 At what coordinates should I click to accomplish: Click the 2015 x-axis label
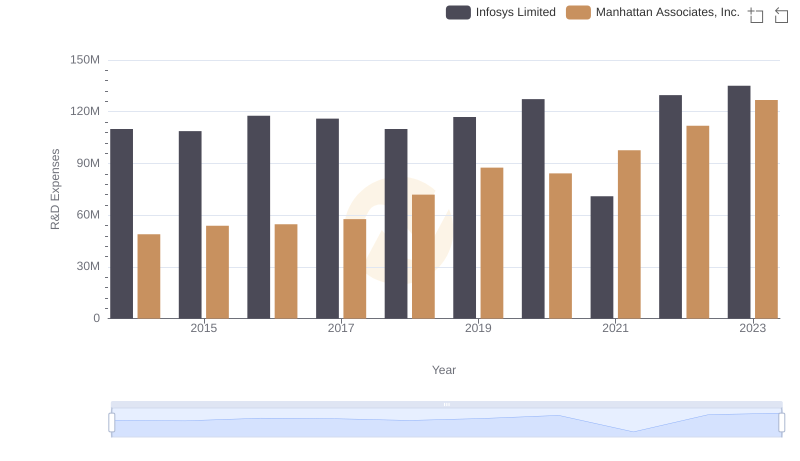tap(204, 328)
